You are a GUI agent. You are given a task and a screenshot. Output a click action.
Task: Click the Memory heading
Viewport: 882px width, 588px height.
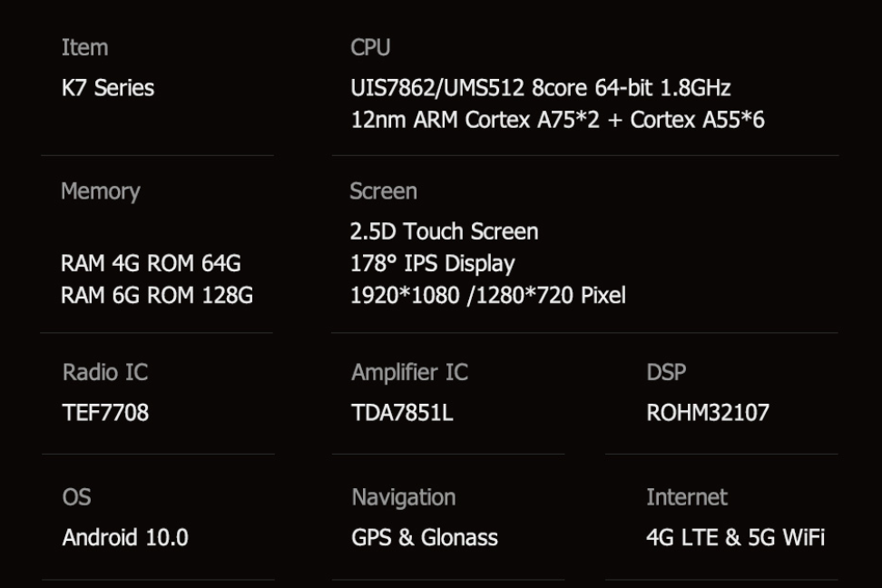tap(100, 191)
